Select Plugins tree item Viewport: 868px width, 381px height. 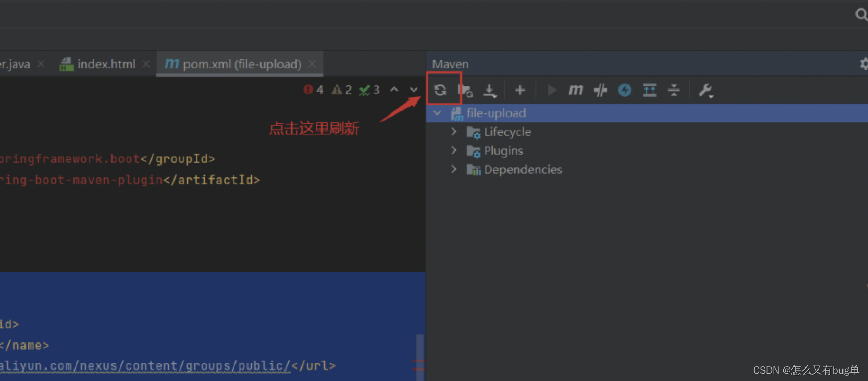click(503, 150)
